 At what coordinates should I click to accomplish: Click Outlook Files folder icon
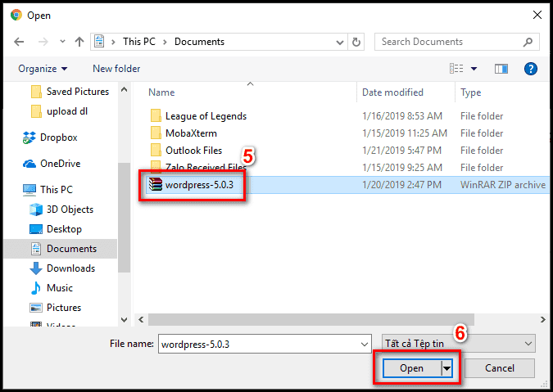coord(156,151)
